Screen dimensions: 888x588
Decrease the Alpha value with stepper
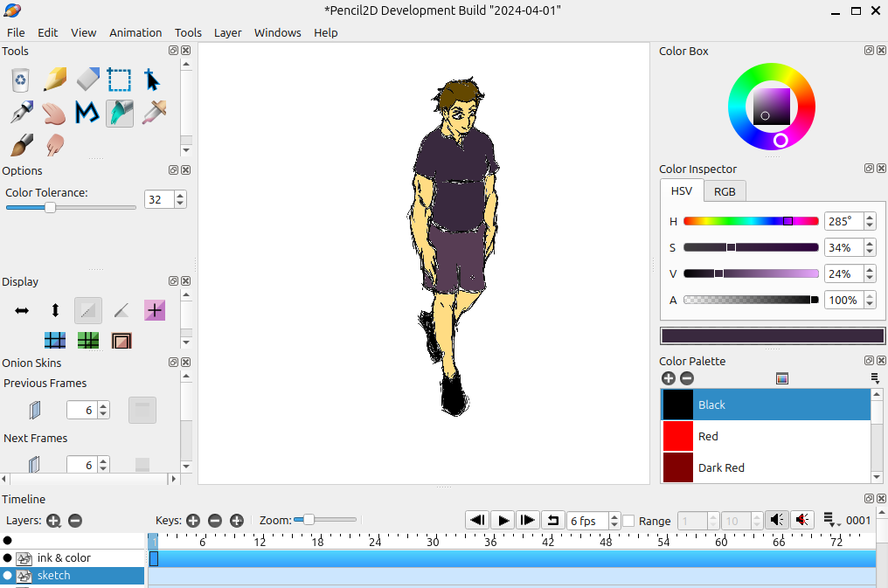870,304
